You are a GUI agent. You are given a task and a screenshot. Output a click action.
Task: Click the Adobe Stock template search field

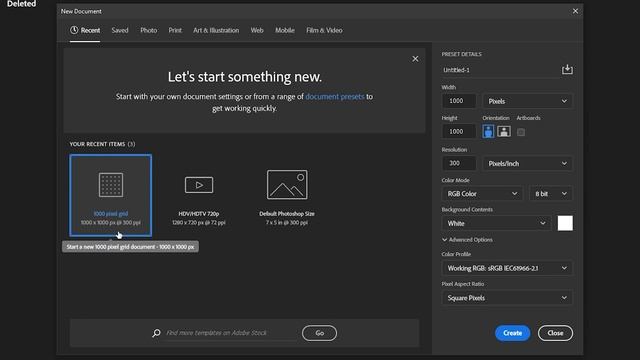231,333
